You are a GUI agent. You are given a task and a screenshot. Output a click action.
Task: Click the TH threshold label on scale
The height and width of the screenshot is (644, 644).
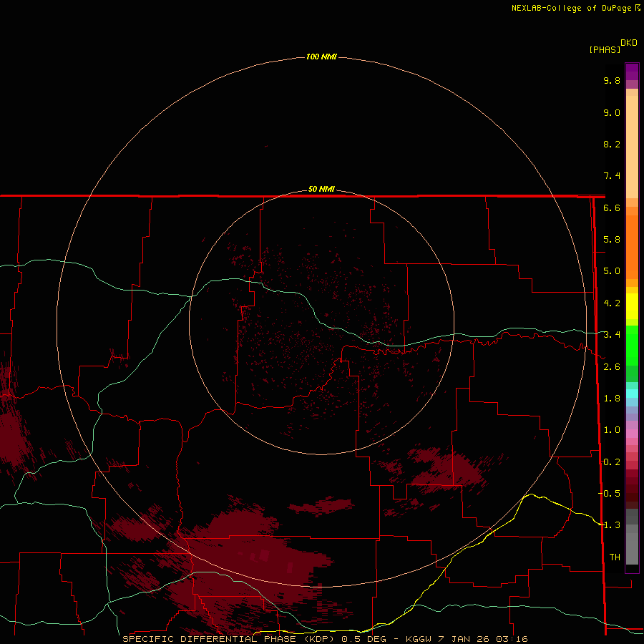click(615, 557)
